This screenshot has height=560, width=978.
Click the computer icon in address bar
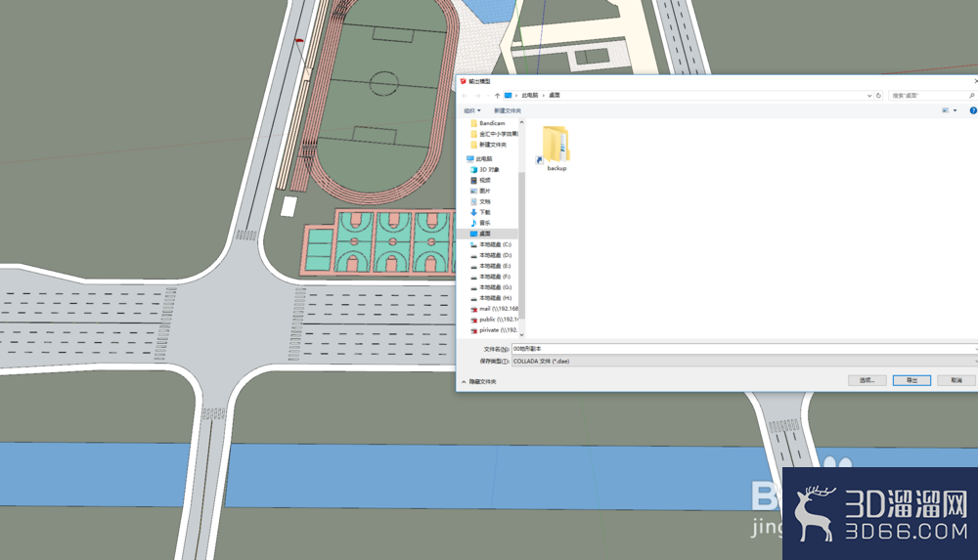pyautogui.click(x=509, y=96)
